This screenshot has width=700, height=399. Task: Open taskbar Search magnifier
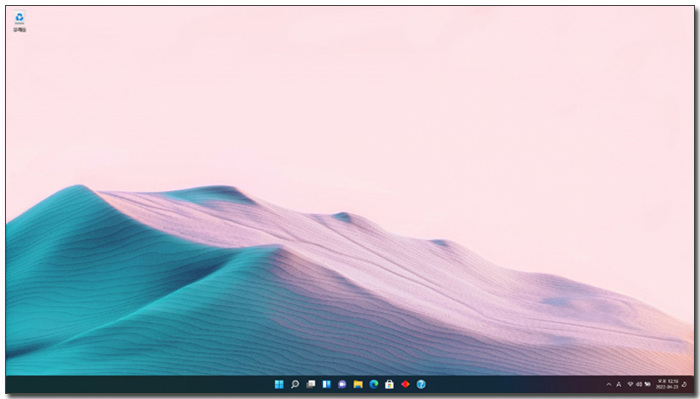pyautogui.click(x=295, y=384)
